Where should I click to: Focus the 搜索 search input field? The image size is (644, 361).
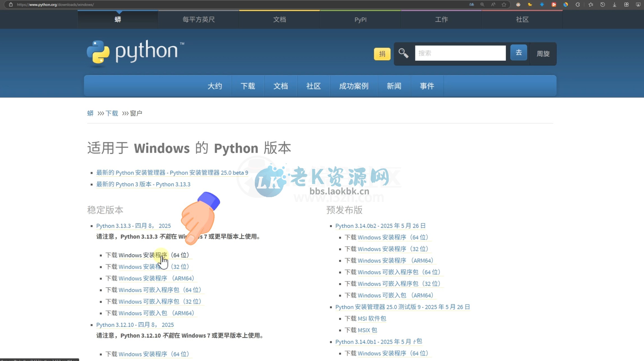460,53
